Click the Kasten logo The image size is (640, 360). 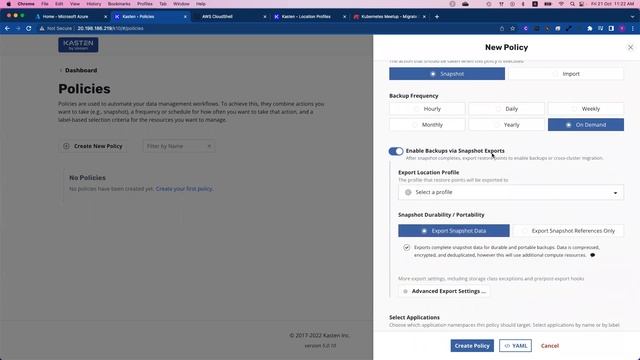(x=78, y=44)
